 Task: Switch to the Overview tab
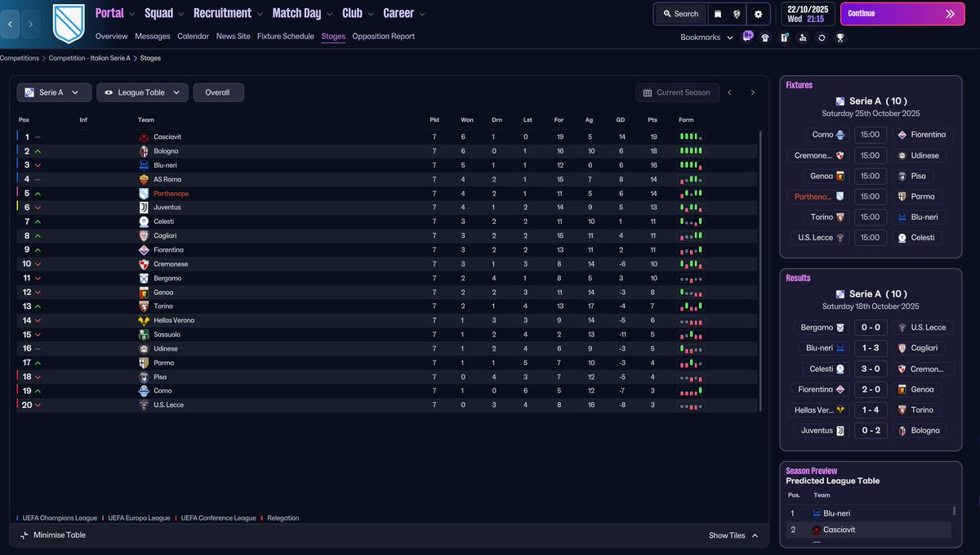point(112,36)
